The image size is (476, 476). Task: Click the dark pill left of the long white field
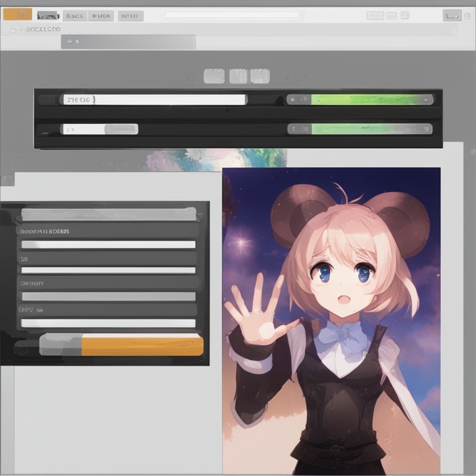pos(48,100)
